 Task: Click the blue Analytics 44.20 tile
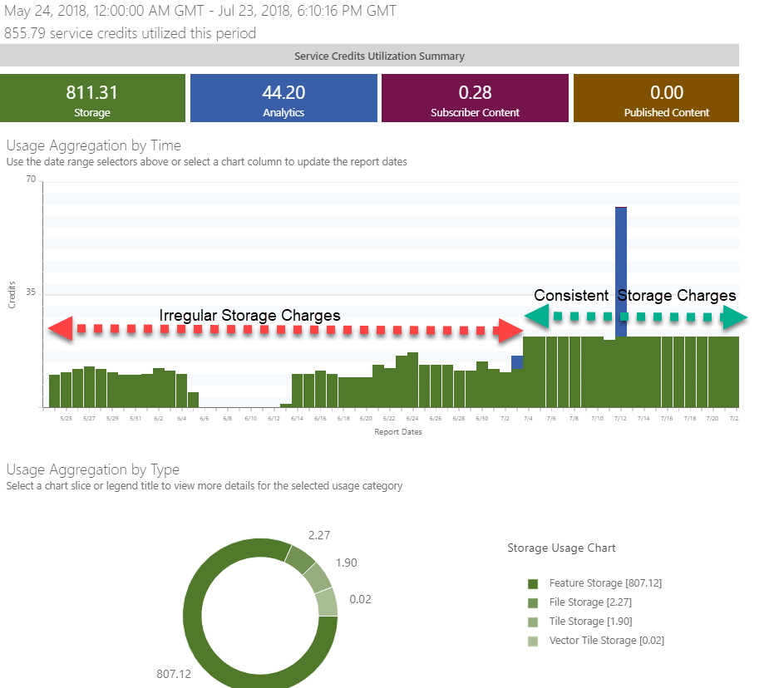tap(284, 98)
